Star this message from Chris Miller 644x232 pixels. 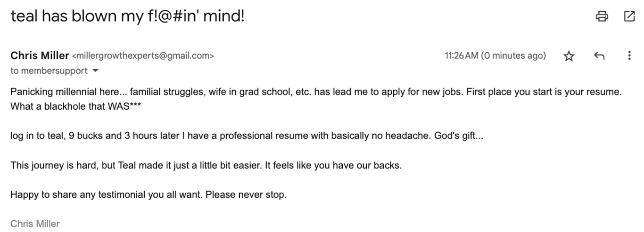[569, 56]
